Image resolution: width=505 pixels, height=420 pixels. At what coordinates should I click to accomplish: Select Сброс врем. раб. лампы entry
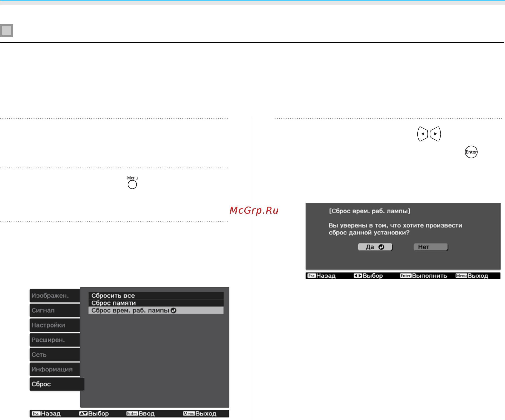tap(156, 310)
